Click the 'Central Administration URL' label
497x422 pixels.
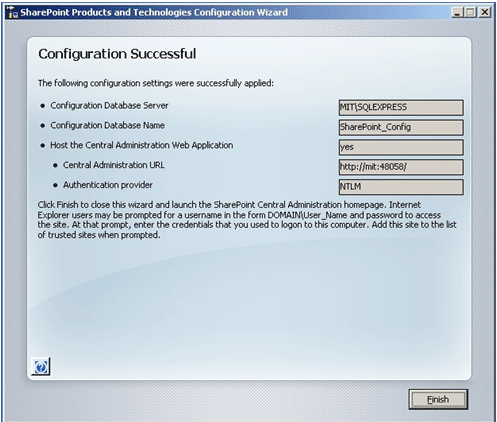(x=114, y=165)
